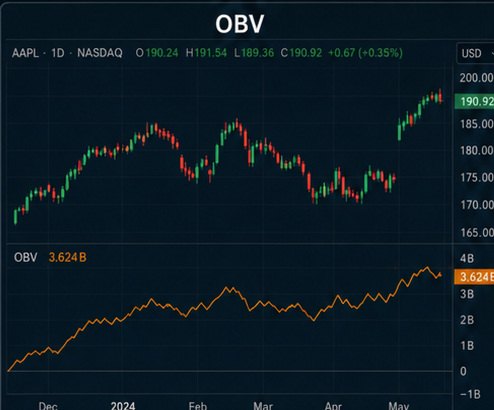The height and width of the screenshot is (410, 494).
Task: Click the orange 3.624B OBV axis tag
Action: [x=474, y=277]
